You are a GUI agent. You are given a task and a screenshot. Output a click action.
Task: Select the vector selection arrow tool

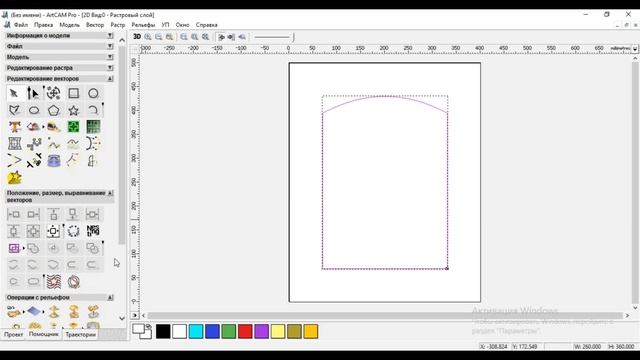pyautogui.click(x=14, y=93)
